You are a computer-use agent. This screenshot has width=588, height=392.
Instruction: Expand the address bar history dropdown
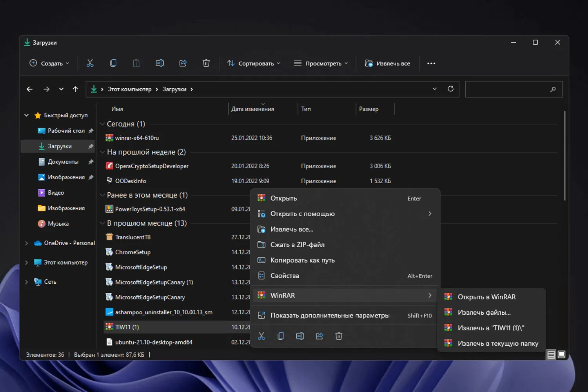(434, 89)
